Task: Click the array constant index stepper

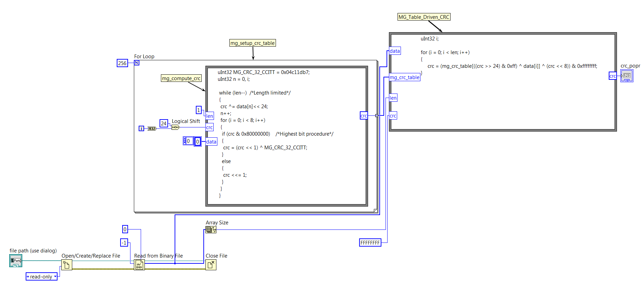Action: point(185,141)
